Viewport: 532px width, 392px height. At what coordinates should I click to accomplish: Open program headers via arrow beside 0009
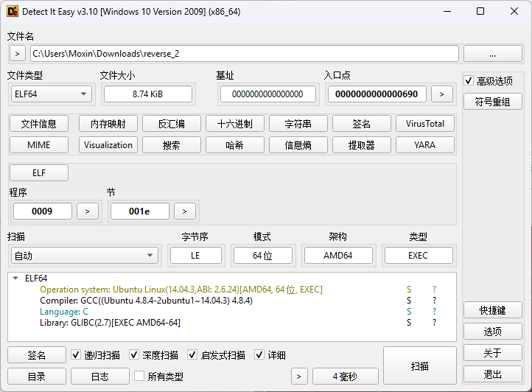[88, 211]
